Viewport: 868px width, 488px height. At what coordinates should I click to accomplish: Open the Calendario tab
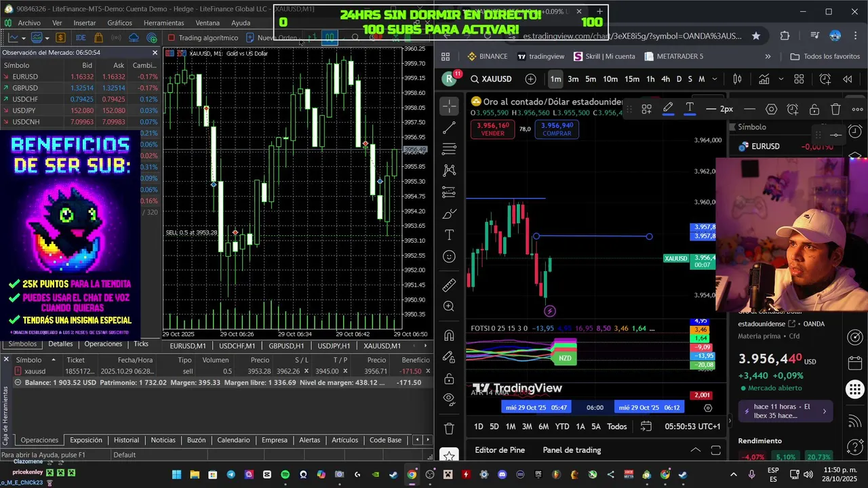pyautogui.click(x=233, y=440)
